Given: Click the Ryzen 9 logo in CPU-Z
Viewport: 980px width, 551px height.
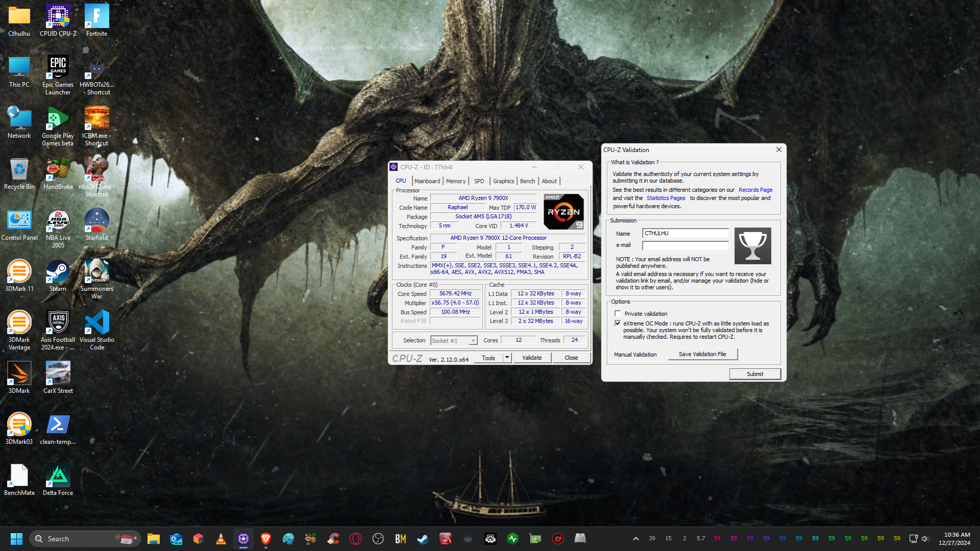Looking at the screenshot, I should [x=563, y=212].
